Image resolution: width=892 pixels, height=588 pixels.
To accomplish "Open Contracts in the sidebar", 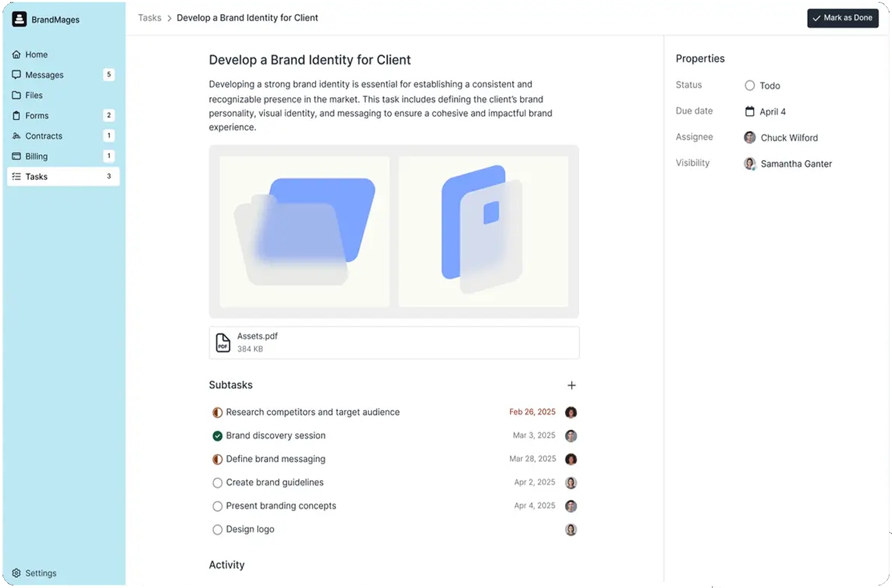I will pyautogui.click(x=63, y=136).
